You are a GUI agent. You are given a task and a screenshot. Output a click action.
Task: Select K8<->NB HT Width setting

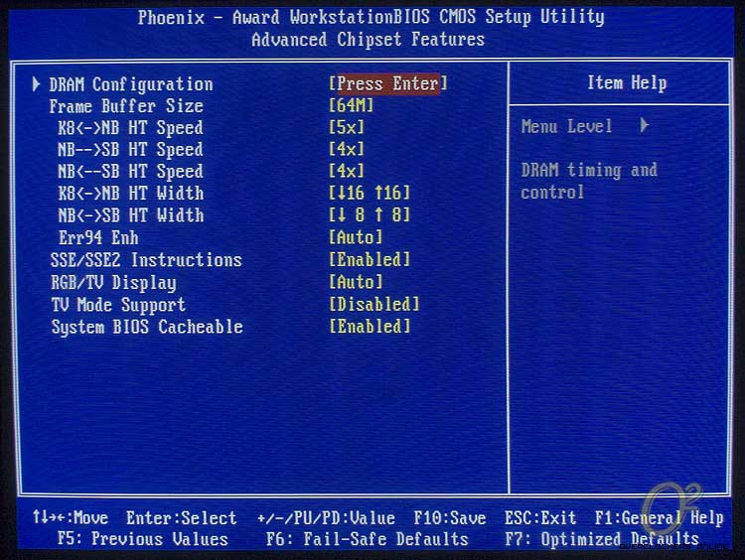tap(131, 194)
